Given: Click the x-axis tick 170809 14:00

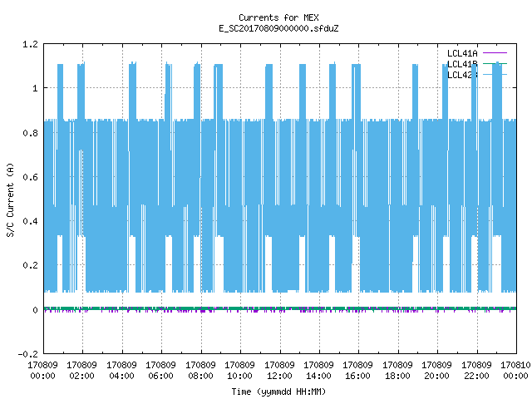Looking at the screenshot, I should click(x=318, y=371).
